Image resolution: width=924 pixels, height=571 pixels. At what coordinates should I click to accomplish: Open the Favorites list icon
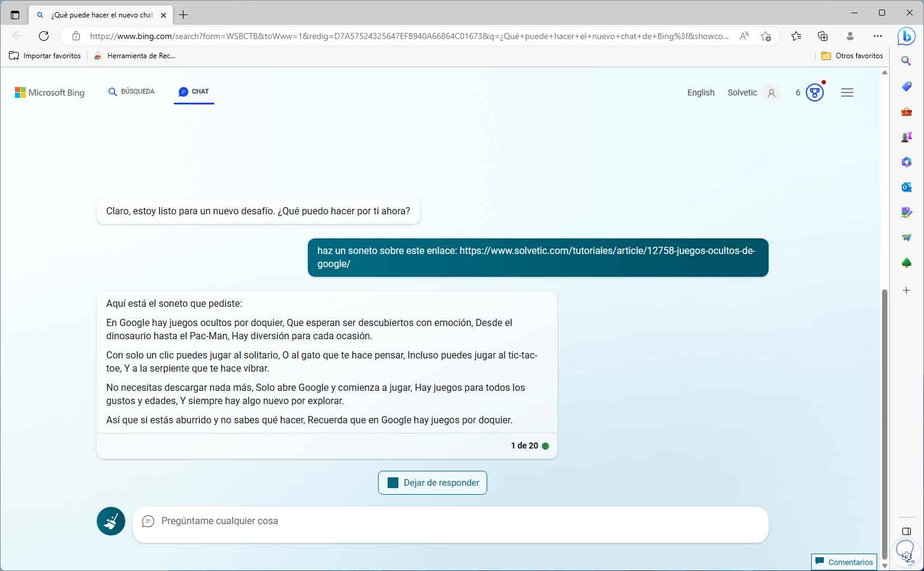[796, 36]
